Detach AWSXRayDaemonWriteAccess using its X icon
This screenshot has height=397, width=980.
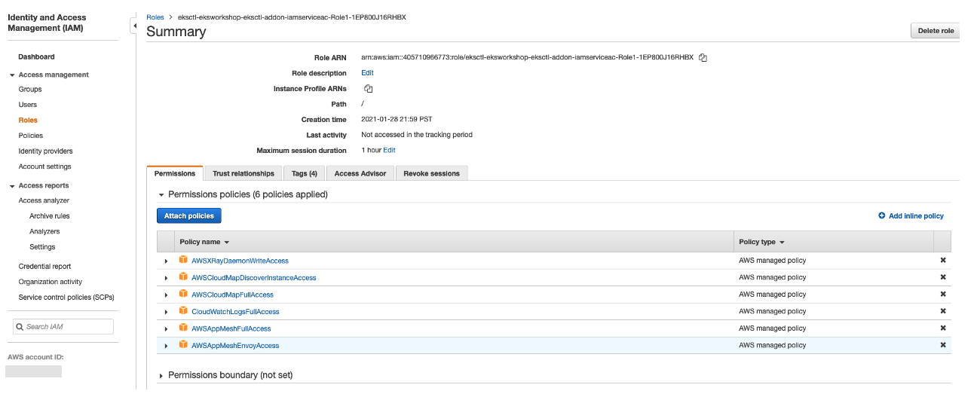[943, 261]
